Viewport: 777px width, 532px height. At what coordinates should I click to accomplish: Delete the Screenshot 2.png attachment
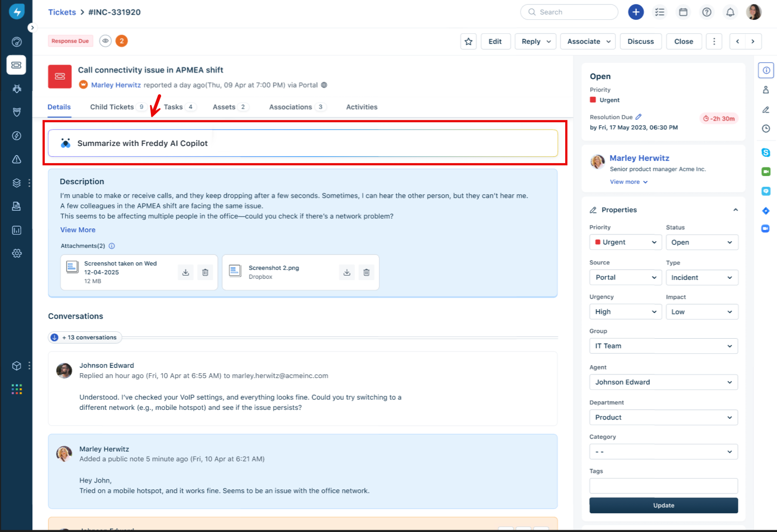pyautogui.click(x=366, y=272)
